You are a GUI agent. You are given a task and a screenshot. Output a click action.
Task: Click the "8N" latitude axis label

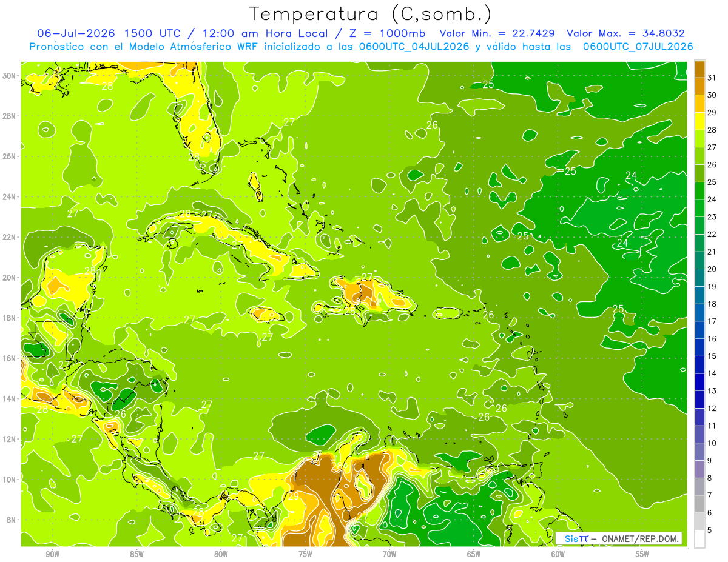click(x=12, y=520)
